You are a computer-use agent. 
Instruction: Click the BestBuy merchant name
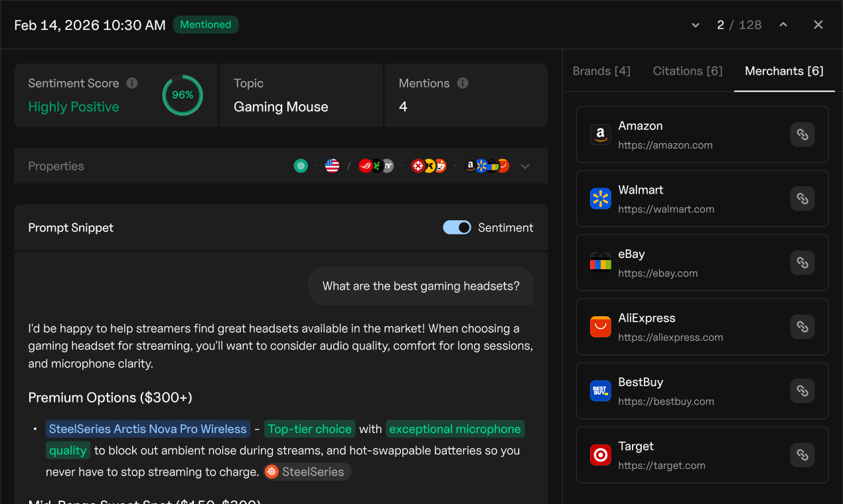[x=641, y=382]
